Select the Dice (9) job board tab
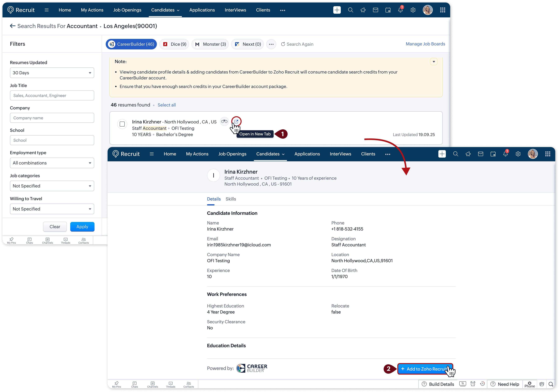559x392 pixels. [x=174, y=44]
